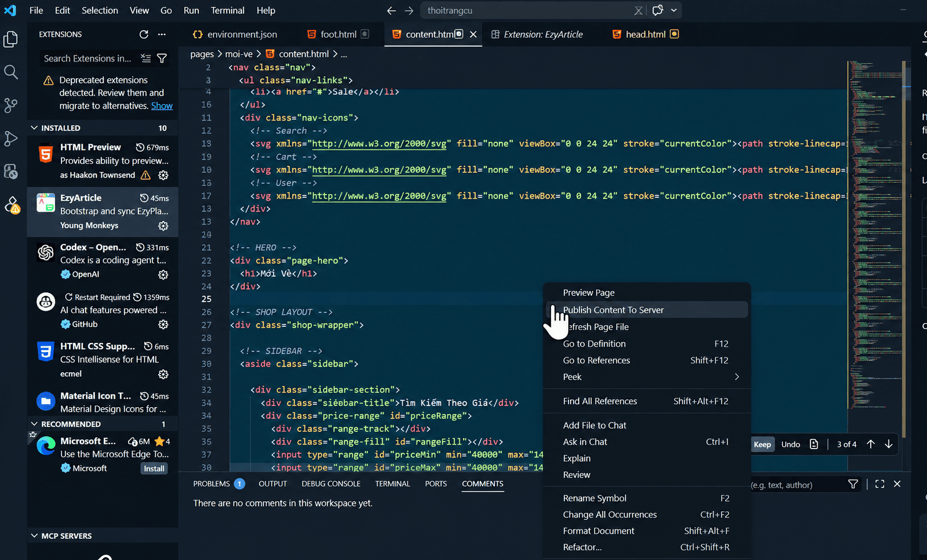927x560 pixels.
Task: Go back with the navigation arrow
Action: tap(391, 10)
